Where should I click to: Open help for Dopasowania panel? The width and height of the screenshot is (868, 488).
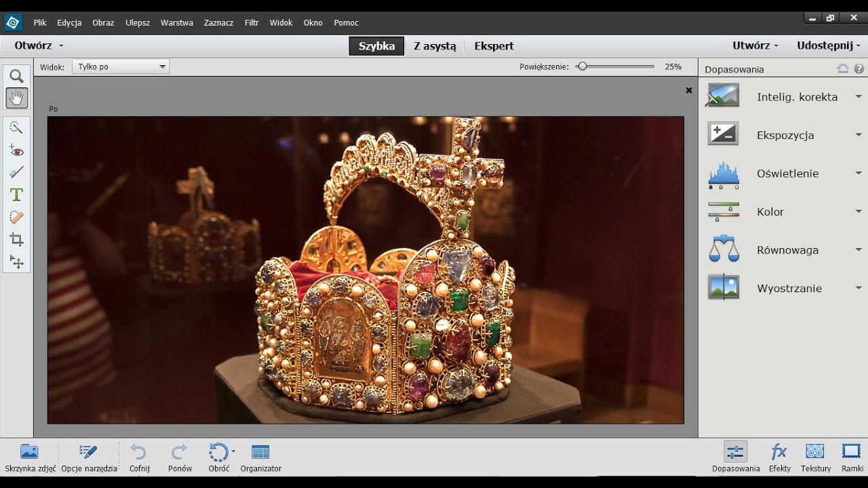tap(859, 68)
